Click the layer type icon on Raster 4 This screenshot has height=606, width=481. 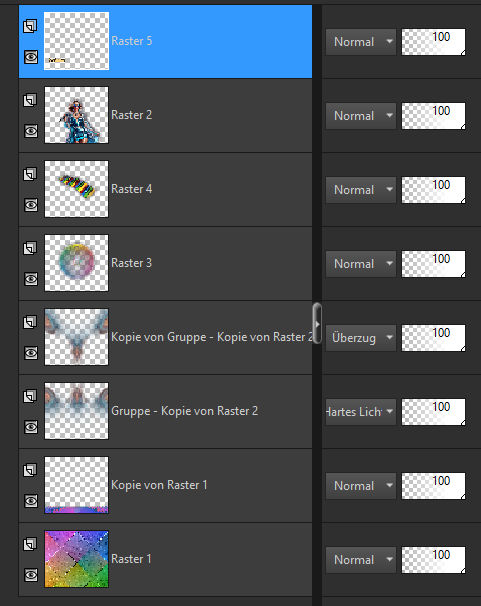click(30, 174)
